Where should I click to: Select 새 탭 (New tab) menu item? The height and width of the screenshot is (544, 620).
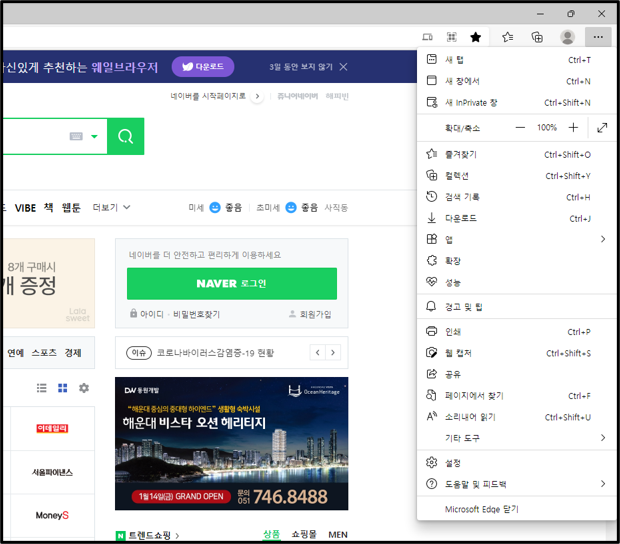click(516, 60)
